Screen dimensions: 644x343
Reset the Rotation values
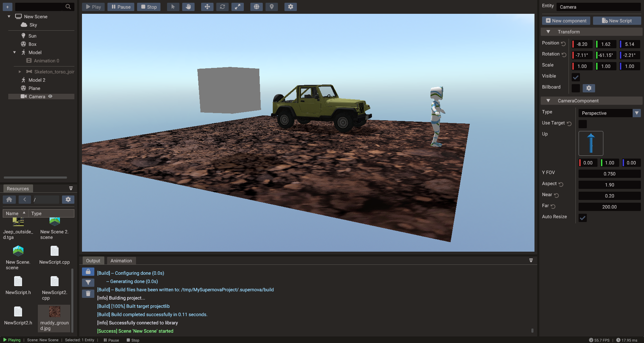tap(564, 54)
